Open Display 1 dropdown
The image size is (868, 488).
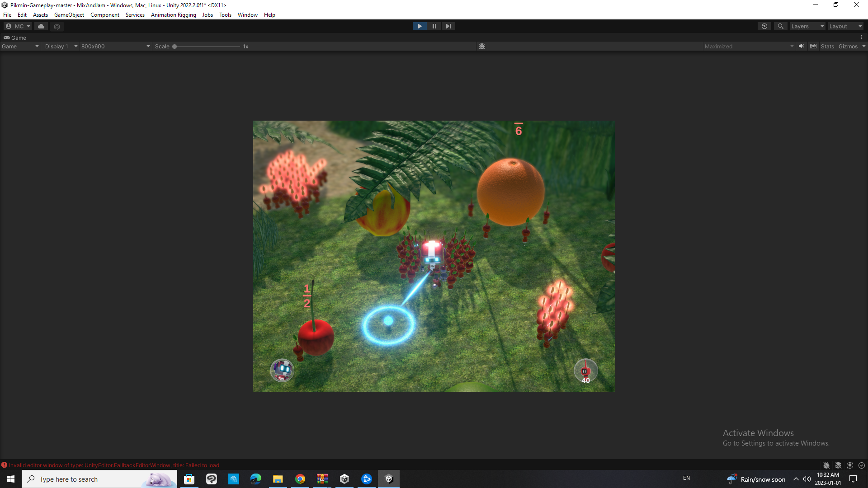tap(61, 47)
